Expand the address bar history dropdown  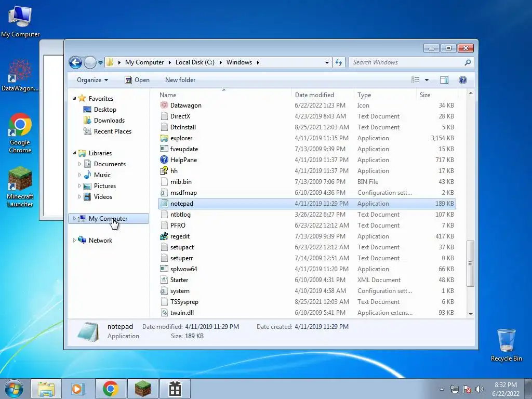click(x=327, y=62)
